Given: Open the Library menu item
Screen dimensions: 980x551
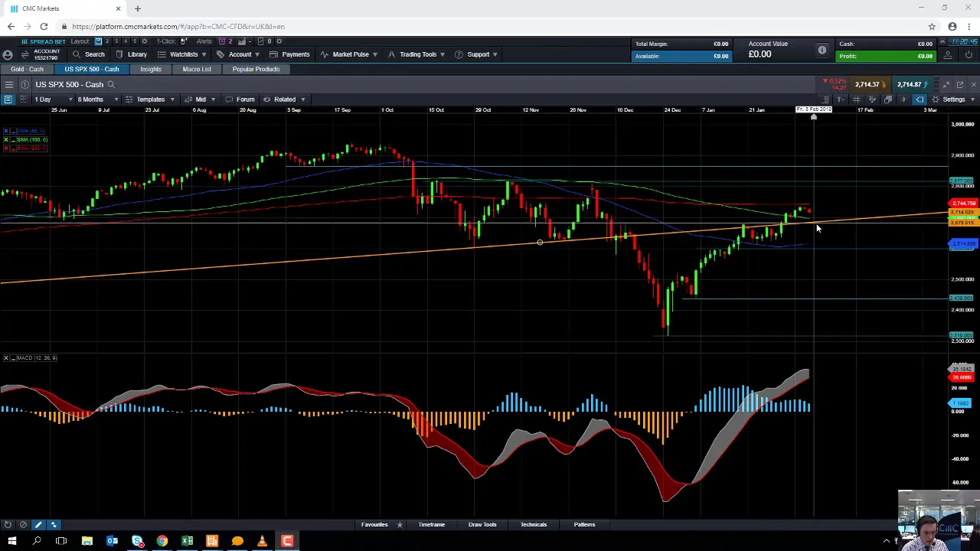Looking at the screenshot, I should click(x=130, y=54).
